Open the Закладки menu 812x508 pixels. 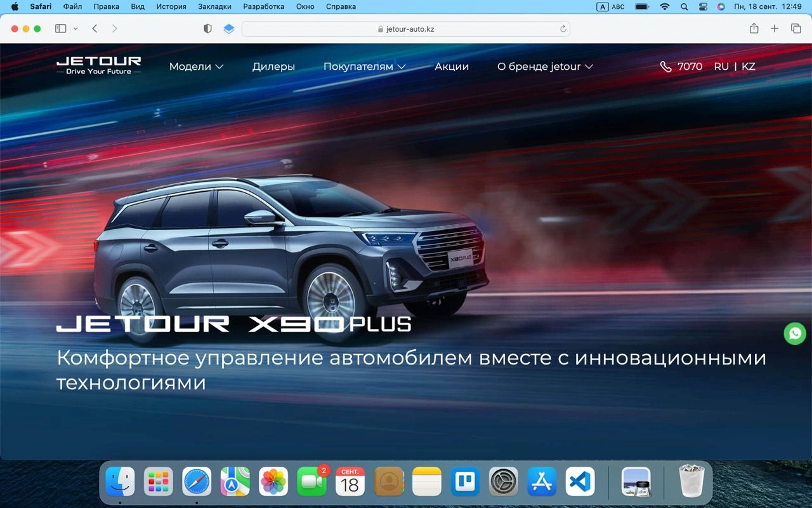click(x=214, y=7)
